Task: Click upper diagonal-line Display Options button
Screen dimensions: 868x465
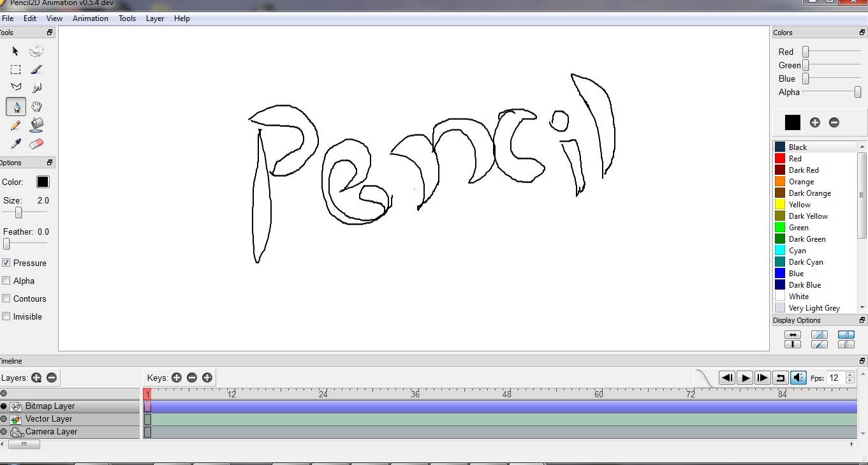Action: (820, 335)
